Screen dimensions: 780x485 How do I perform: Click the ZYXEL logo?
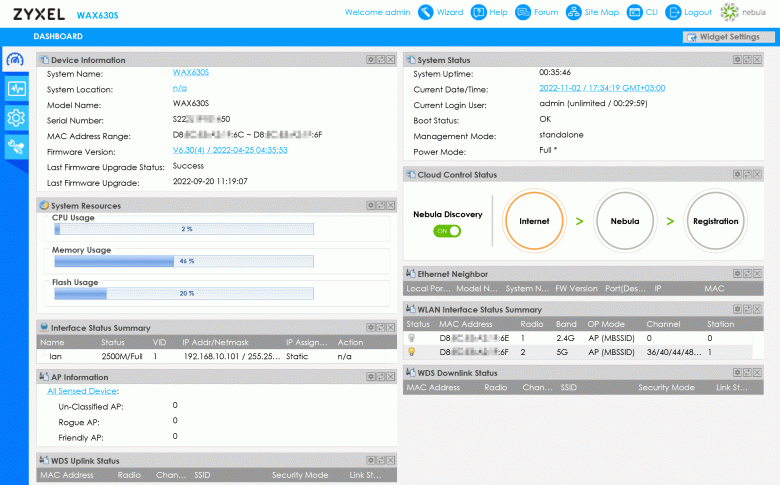pyautogui.click(x=39, y=14)
